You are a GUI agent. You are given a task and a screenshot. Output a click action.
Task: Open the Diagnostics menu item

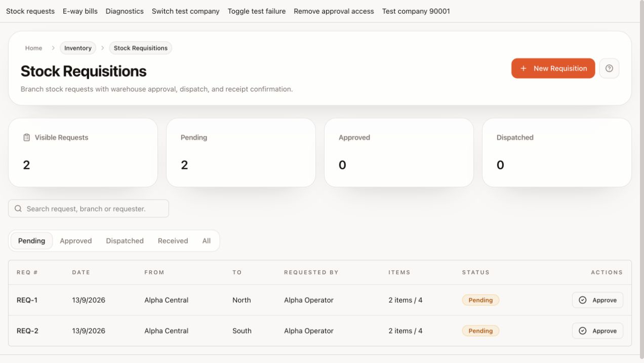coord(125,11)
